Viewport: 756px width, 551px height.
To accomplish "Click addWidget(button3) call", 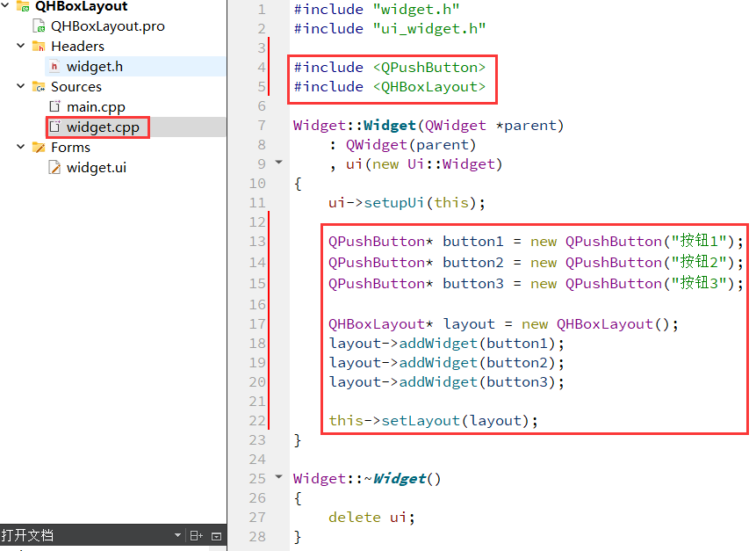I will [x=478, y=382].
